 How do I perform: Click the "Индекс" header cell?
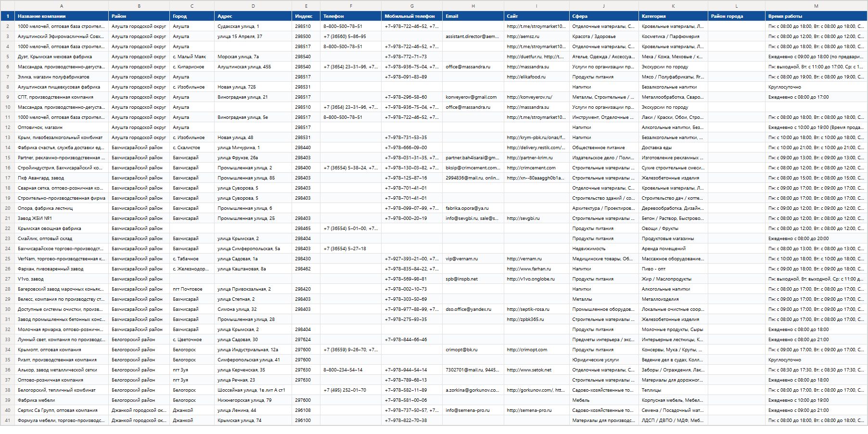[306, 16]
